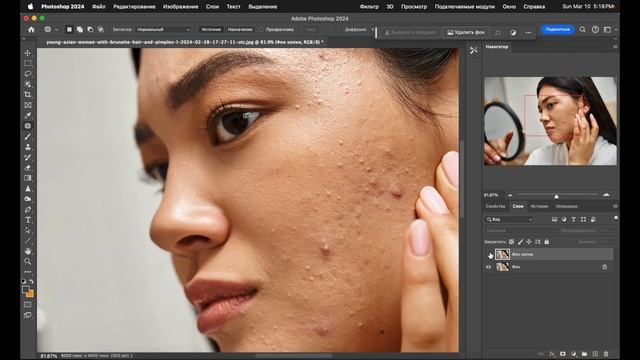
Task: Add a new layer style (fx)
Action: click(x=552, y=354)
